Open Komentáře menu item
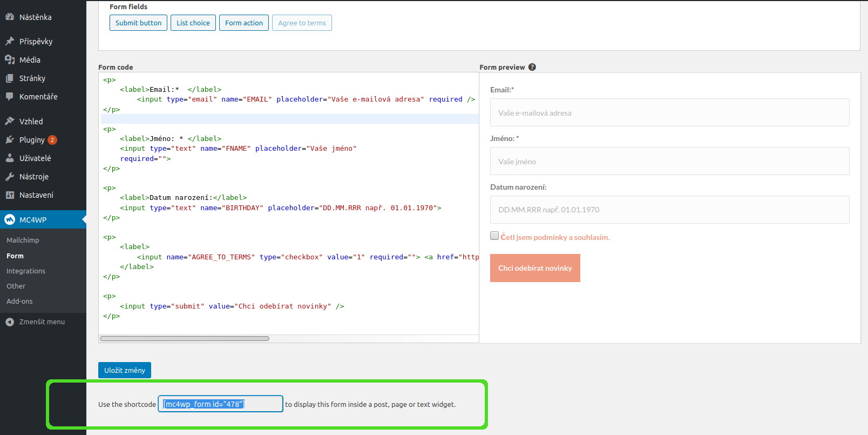 click(x=43, y=96)
